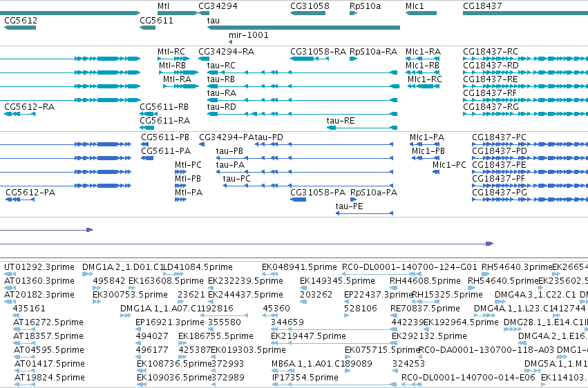Select transcript 'CG18437-RG'
The height and width of the screenshot is (388, 588).
(491, 107)
